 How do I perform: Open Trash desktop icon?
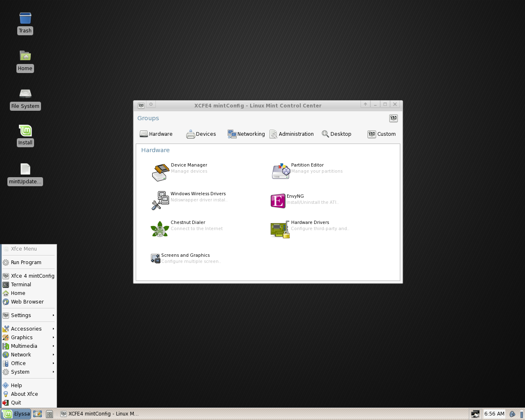[25, 18]
